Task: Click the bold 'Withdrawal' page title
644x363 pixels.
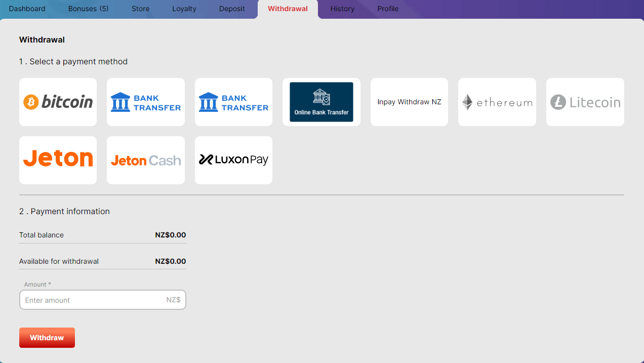Action: tap(42, 39)
